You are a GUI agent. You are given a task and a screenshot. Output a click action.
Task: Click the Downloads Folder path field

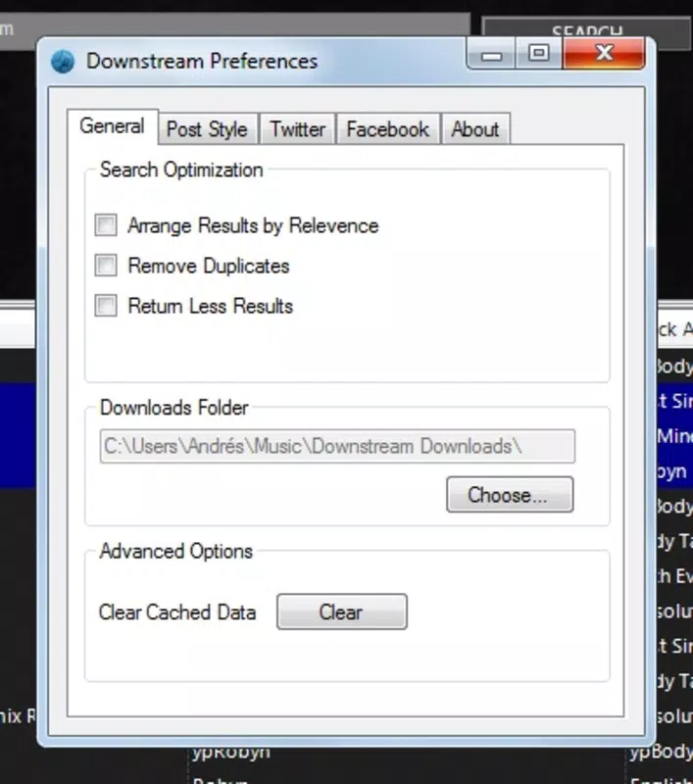pos(337,446)
